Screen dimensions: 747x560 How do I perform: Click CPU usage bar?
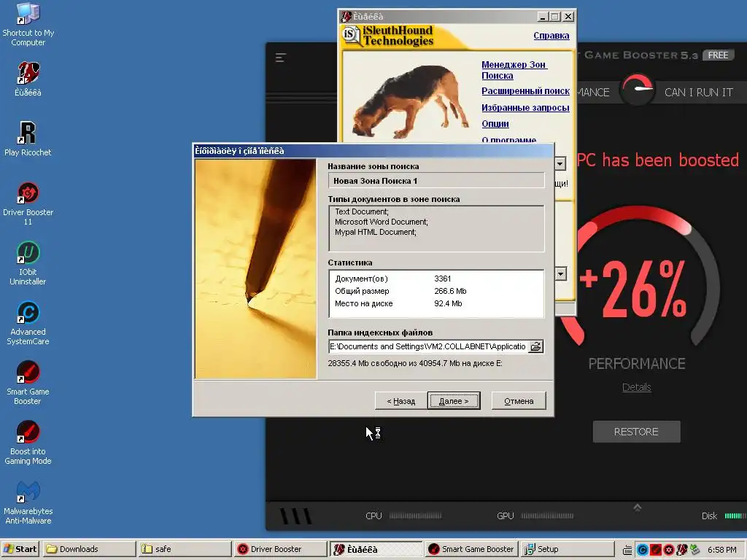point(415,516)
